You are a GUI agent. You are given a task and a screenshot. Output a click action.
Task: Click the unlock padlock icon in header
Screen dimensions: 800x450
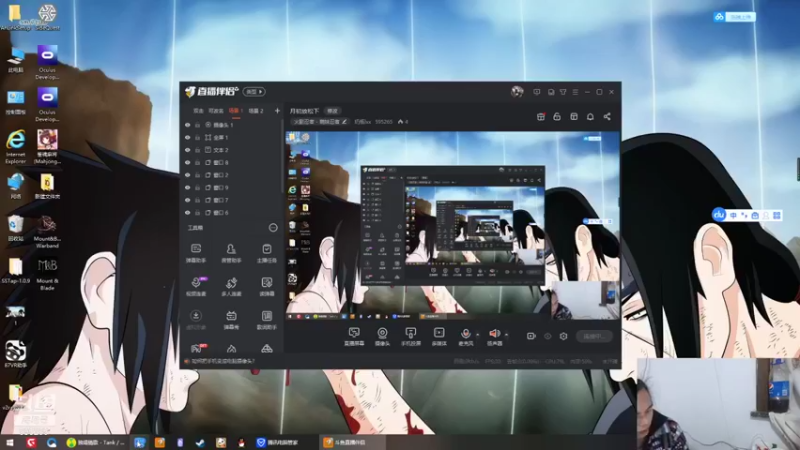(557, 117)
